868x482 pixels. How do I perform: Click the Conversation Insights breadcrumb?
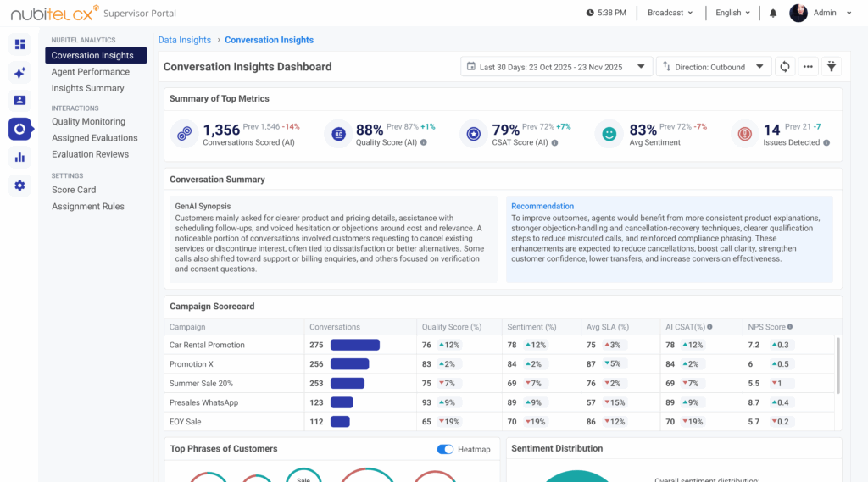(x=269, y=40)
